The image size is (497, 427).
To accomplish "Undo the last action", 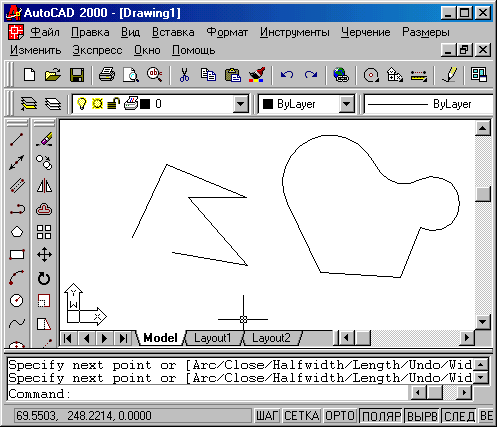I will click(287, 75).
